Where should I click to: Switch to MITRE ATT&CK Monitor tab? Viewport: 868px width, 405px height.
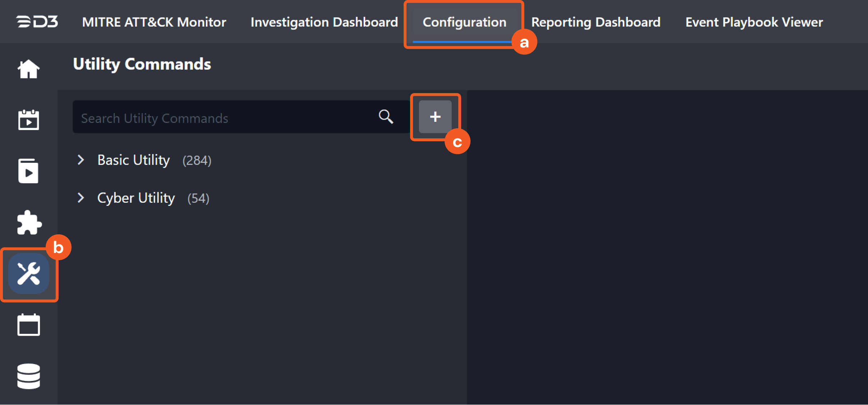[x=154, y=22]
